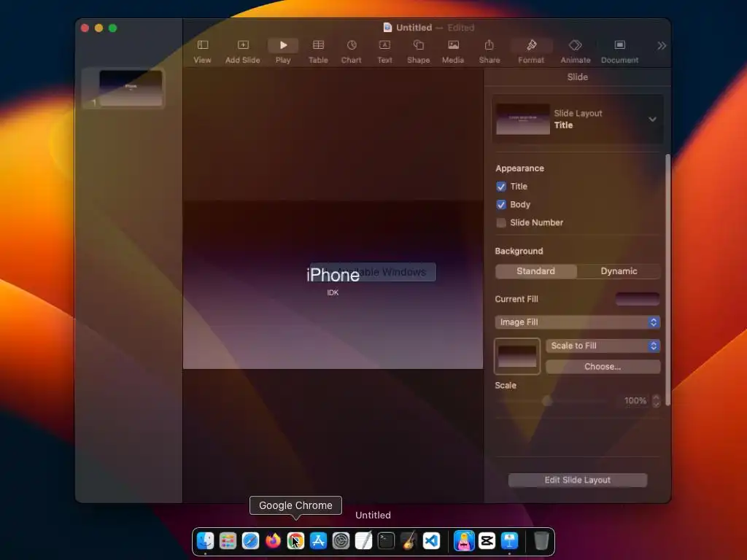Click the inspector vertical scrollbar
The width and height of the screenshot is (747, 560).
point(667,280)
